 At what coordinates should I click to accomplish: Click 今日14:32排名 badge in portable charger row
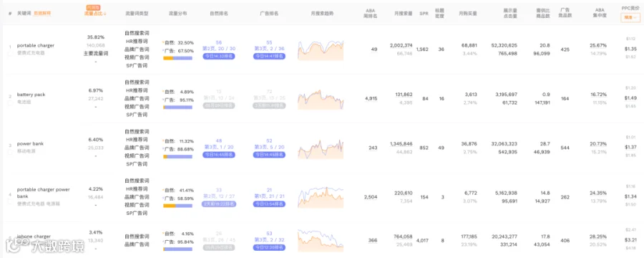pyautogui.click(x=218, y=56)
